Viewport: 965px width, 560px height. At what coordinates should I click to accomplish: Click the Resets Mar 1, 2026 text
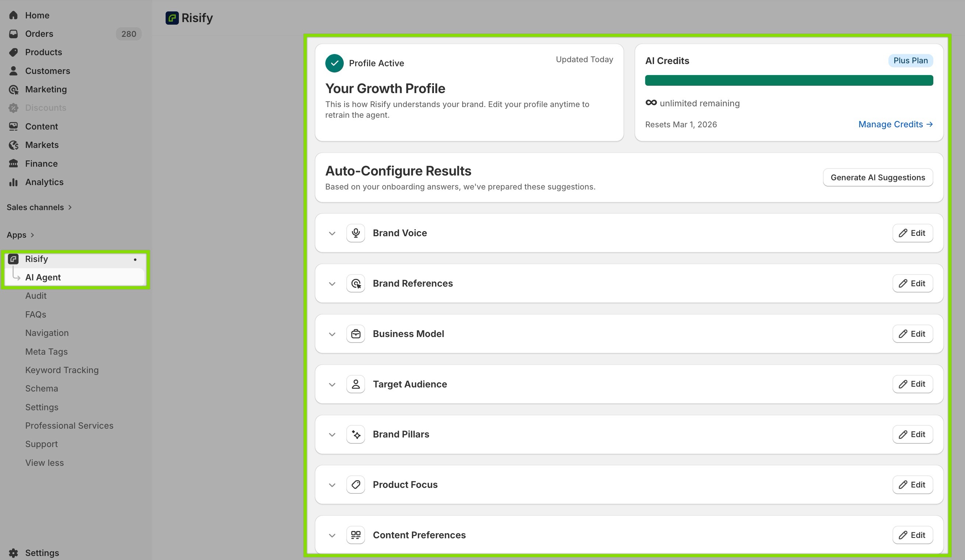coord(681,124)
